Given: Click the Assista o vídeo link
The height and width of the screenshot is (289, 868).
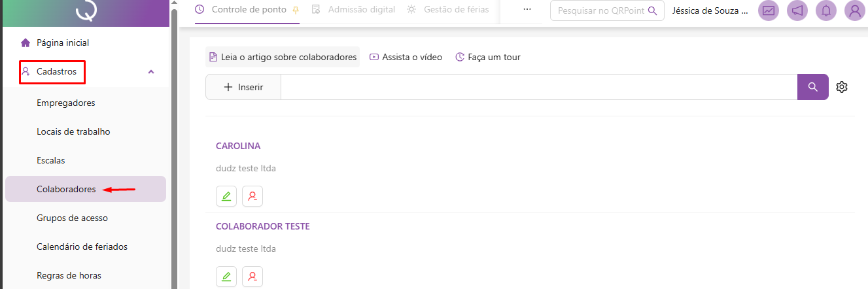Looking at the screenshot, I should click(x=406, y=57).
